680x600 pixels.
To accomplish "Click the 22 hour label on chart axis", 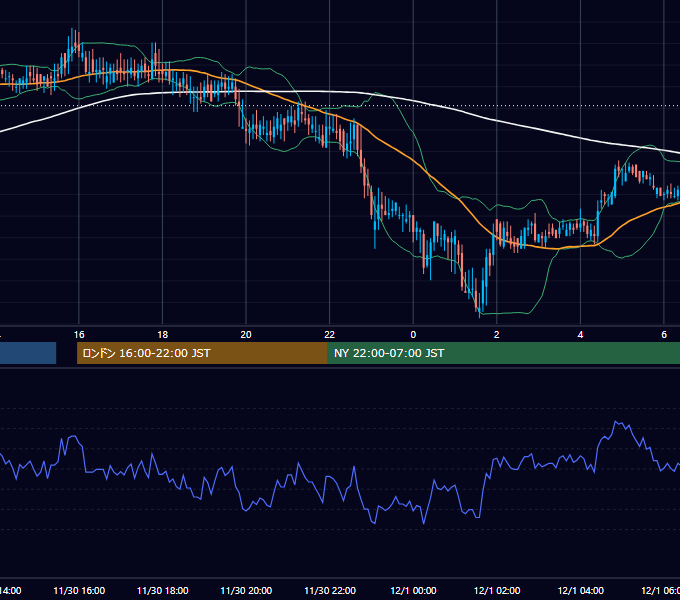I will [x=330, y=335].
